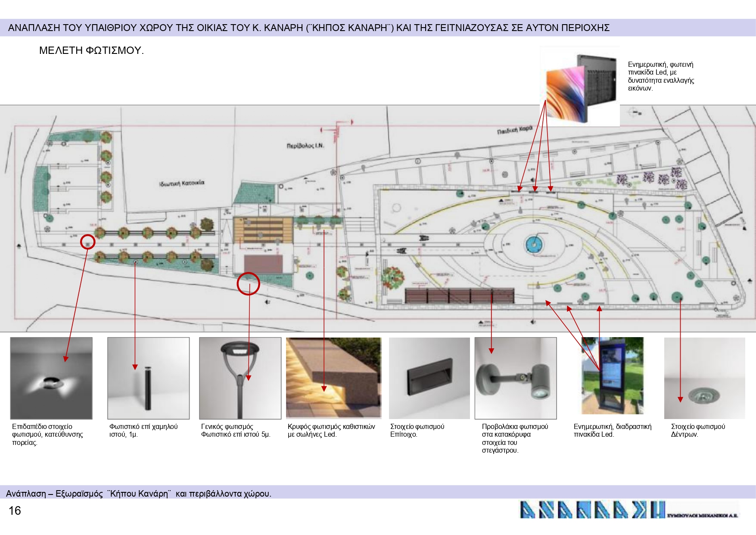The image size is (756, 535).
Task: Click the 5m pole luminaire thumbnail
Action: point(240,378)
